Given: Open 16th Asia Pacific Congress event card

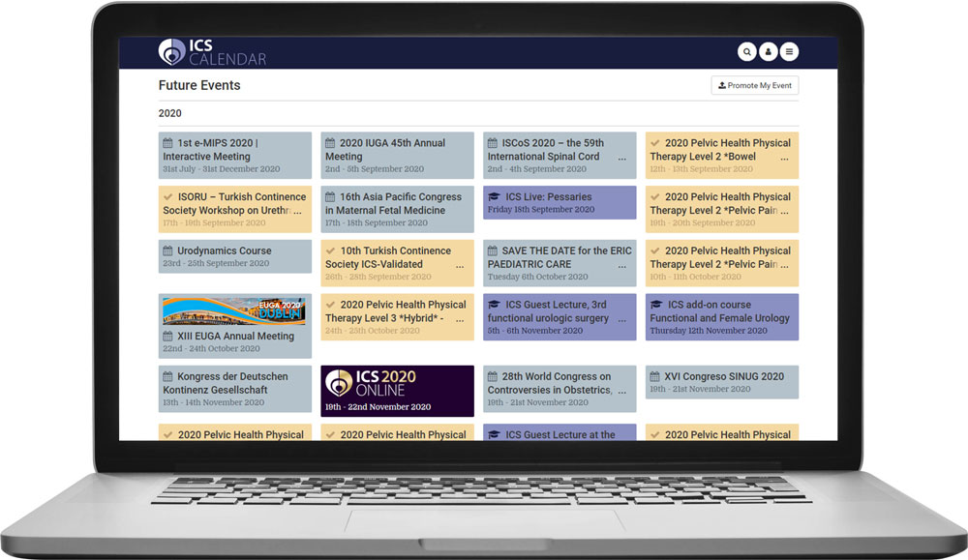Looking at the screenshot, I should [398, 209].
